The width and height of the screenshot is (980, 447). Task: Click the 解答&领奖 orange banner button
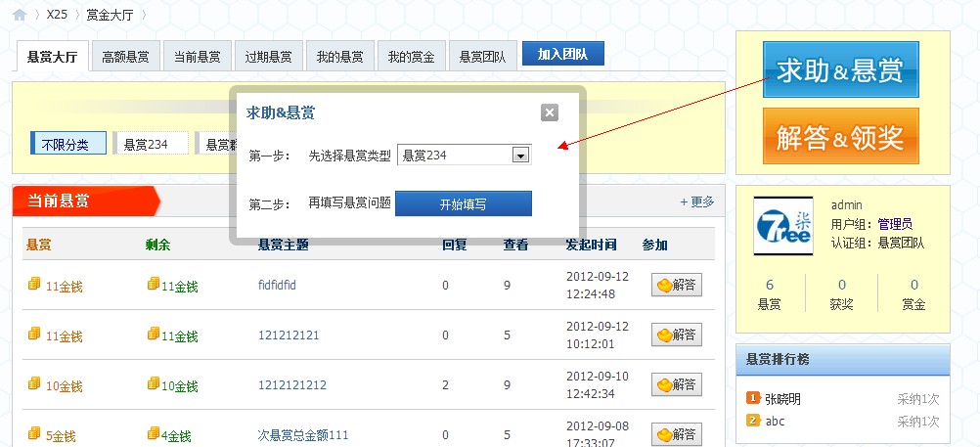[x=840, y=136]
